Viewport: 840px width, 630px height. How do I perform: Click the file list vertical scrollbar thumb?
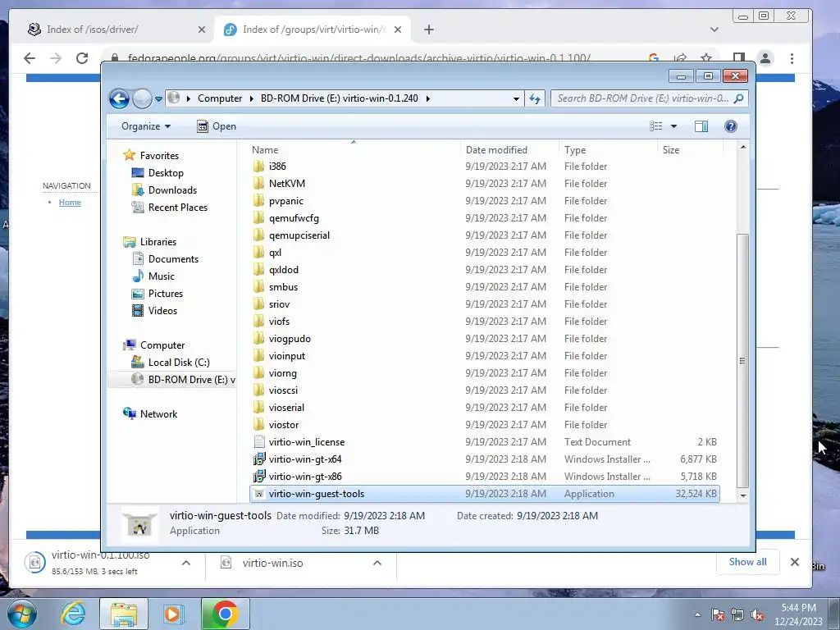[x=742, y=361]
